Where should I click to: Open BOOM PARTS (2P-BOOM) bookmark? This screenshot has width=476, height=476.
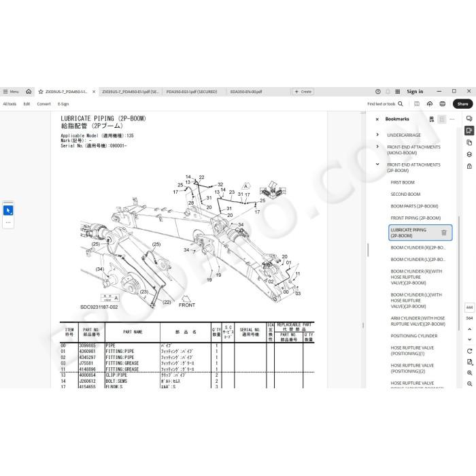tap(414, 206)
